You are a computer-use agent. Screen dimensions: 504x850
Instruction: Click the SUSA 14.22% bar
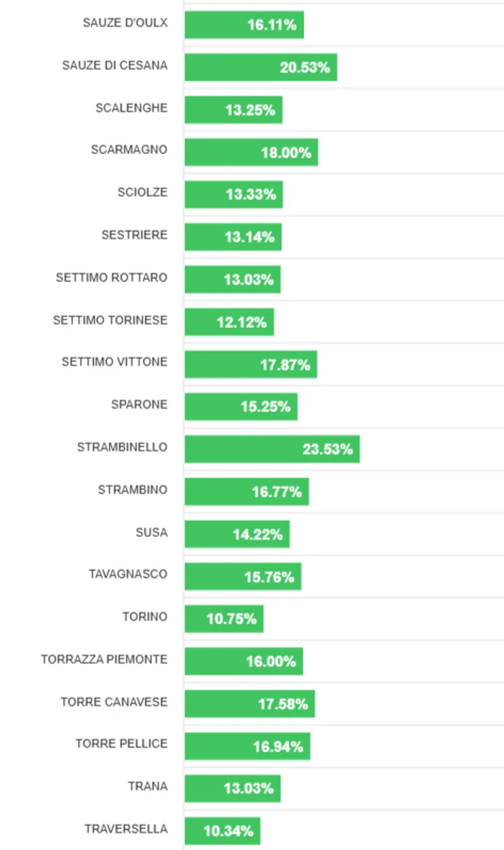237,534
